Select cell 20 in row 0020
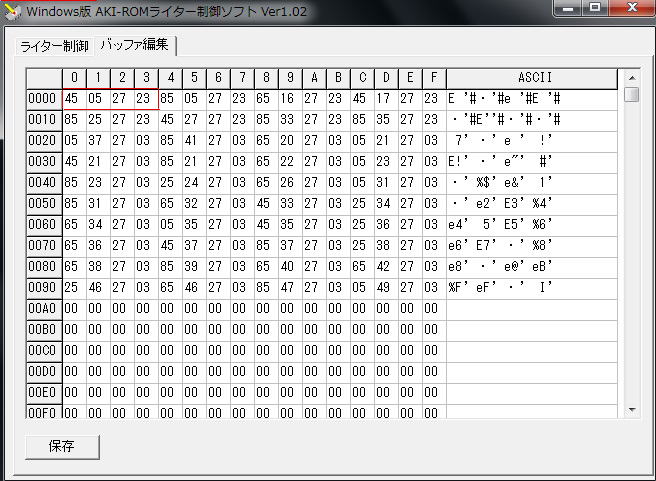 coord(290,141)
